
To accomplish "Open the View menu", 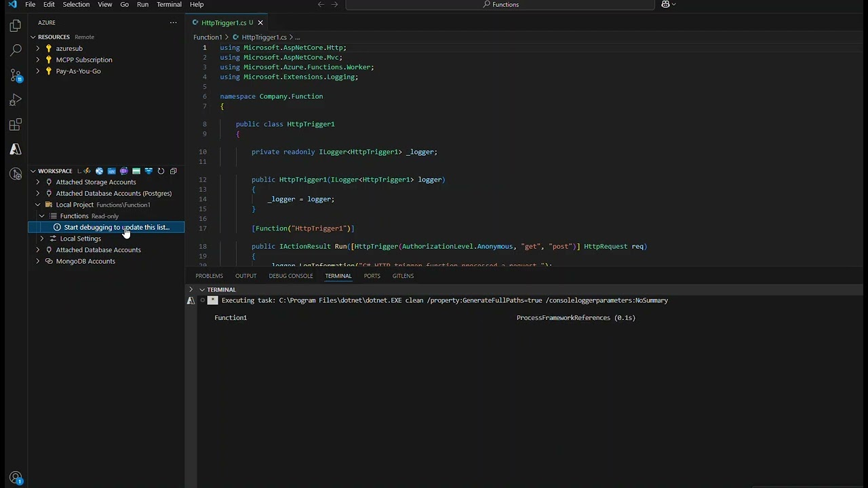I will [x=104, y=4].
